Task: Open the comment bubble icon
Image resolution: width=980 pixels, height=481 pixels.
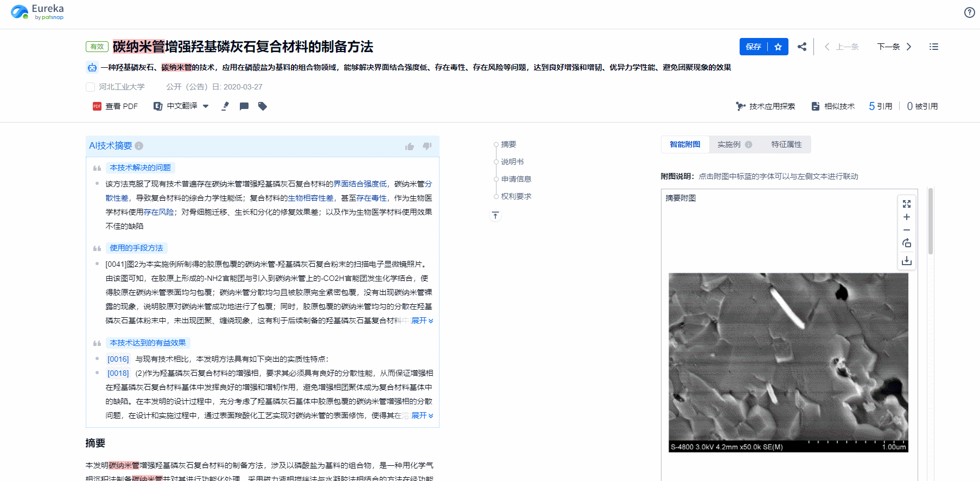Action: pyautogui.click(x=244, y=106)
